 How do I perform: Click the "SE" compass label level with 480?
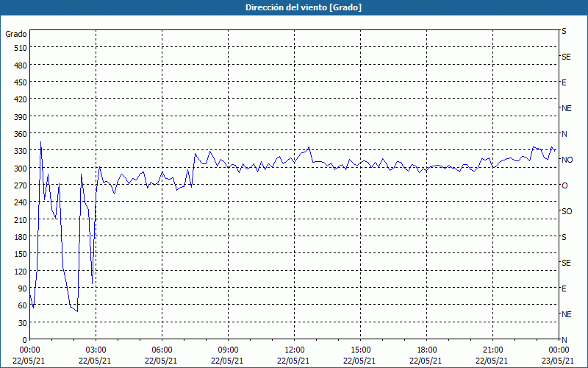tap(566, 57)
